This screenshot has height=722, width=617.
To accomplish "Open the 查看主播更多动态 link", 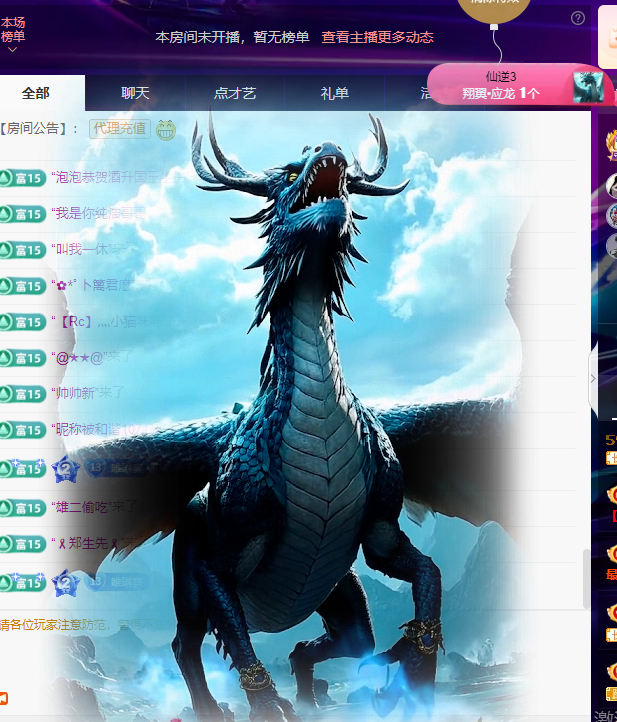I will coord(377,37).
